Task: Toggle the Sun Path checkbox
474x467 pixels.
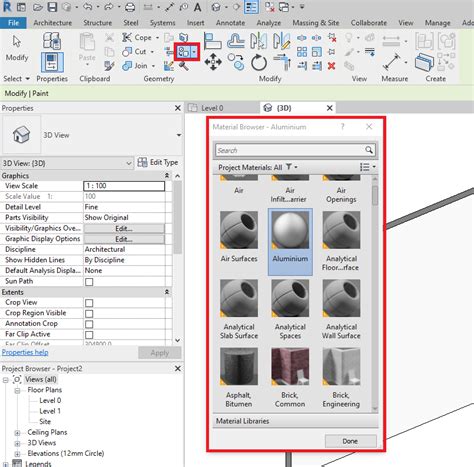Action: [x=89, y=282]
